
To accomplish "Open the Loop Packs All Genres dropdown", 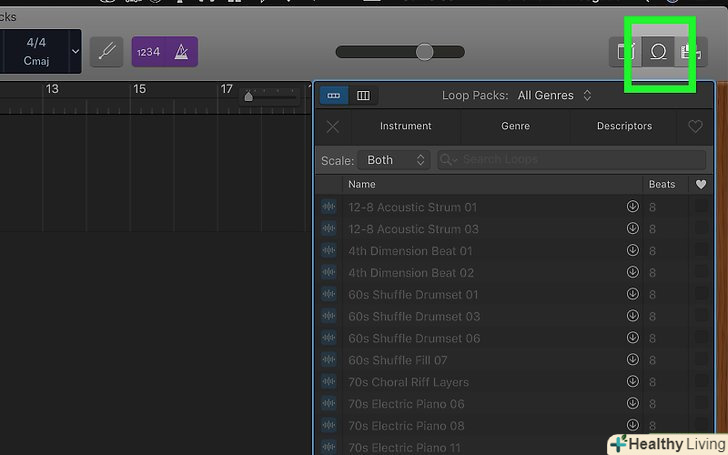I will (x=554, y=96).
